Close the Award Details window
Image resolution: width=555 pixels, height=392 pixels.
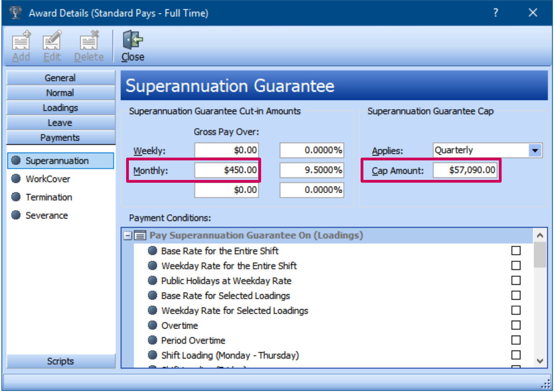coord(533,13)
